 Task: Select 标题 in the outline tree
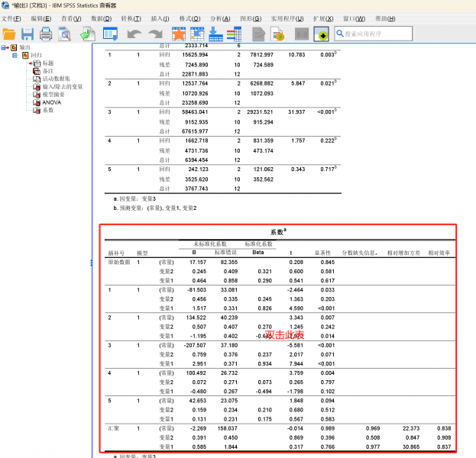pyautogui.click(x=48, y=63)
